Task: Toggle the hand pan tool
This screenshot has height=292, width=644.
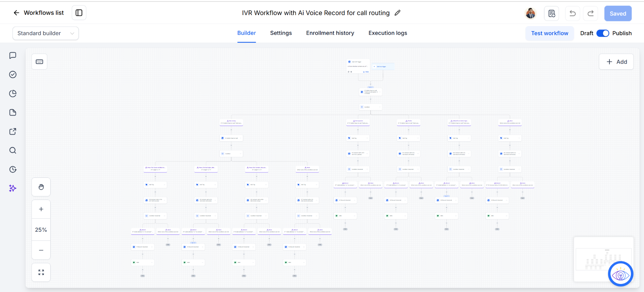Action: pos(41,187)
